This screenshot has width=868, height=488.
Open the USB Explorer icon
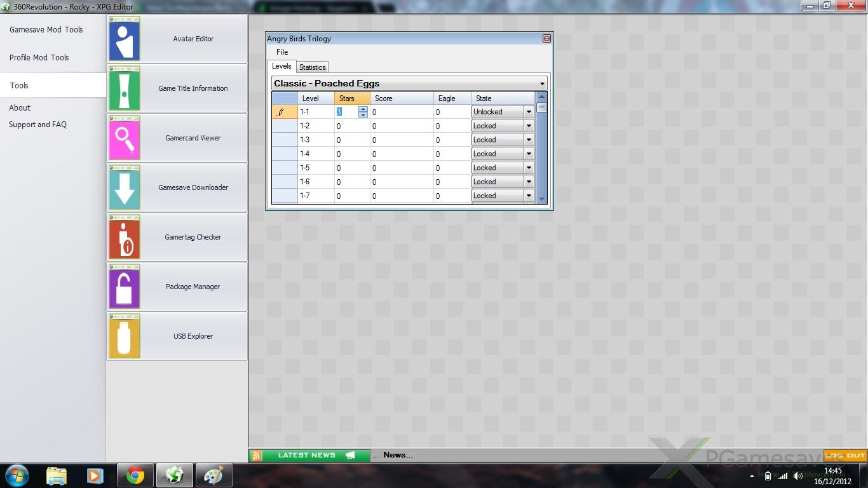(x=125, y=336)
